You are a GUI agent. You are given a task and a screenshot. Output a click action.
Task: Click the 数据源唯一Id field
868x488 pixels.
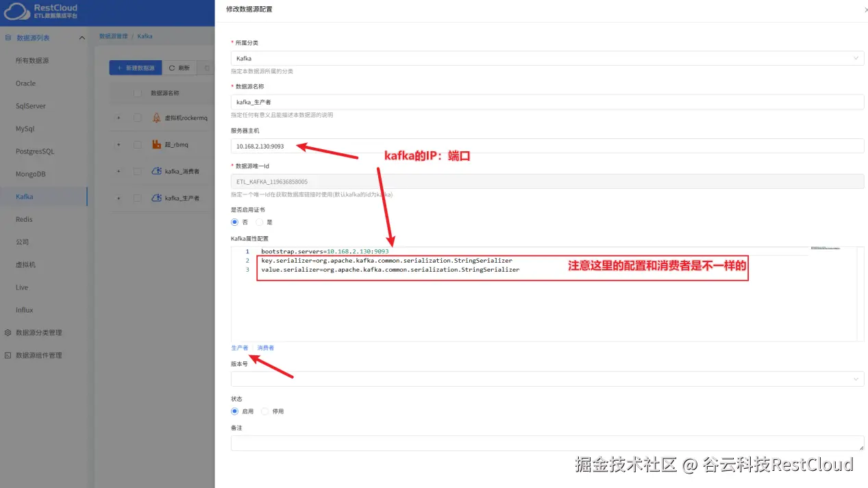[547, 182]
